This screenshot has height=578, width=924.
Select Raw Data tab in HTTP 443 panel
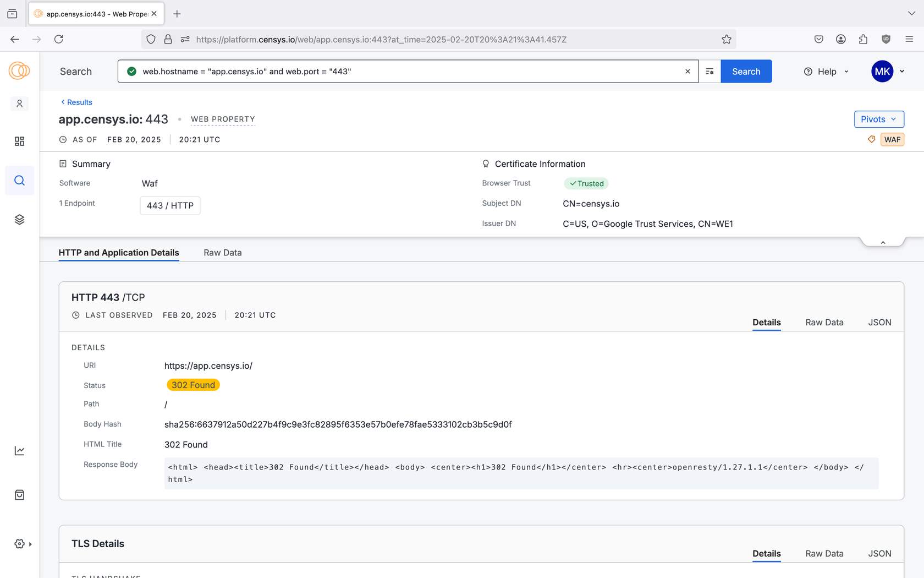point(824,323)
